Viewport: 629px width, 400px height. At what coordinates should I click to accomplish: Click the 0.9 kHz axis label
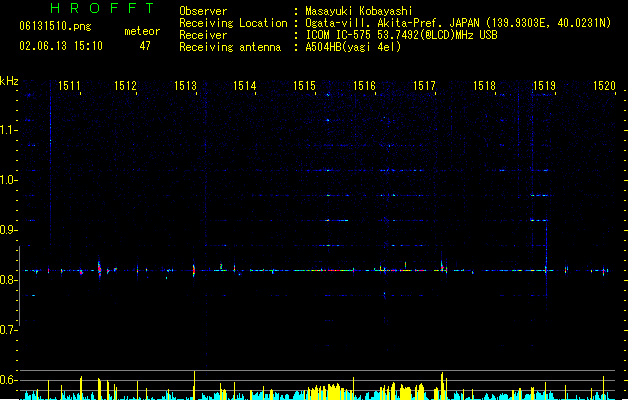(8, 230)
